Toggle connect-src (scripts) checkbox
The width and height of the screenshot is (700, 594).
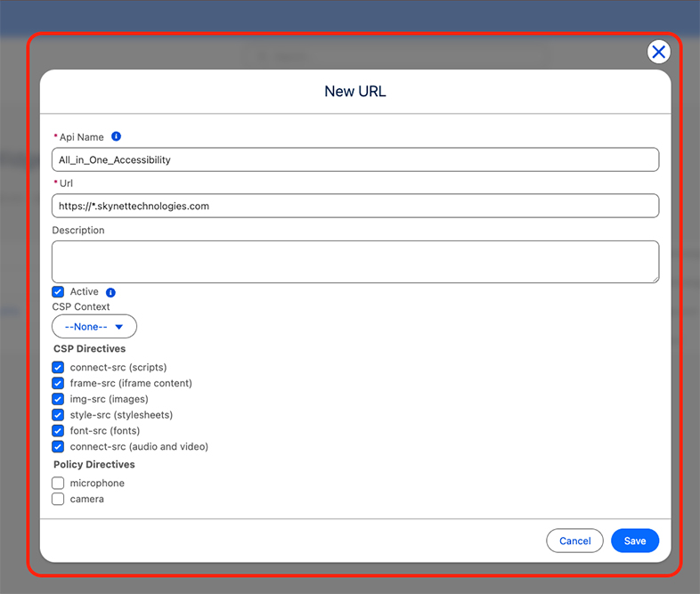(58, 367)
